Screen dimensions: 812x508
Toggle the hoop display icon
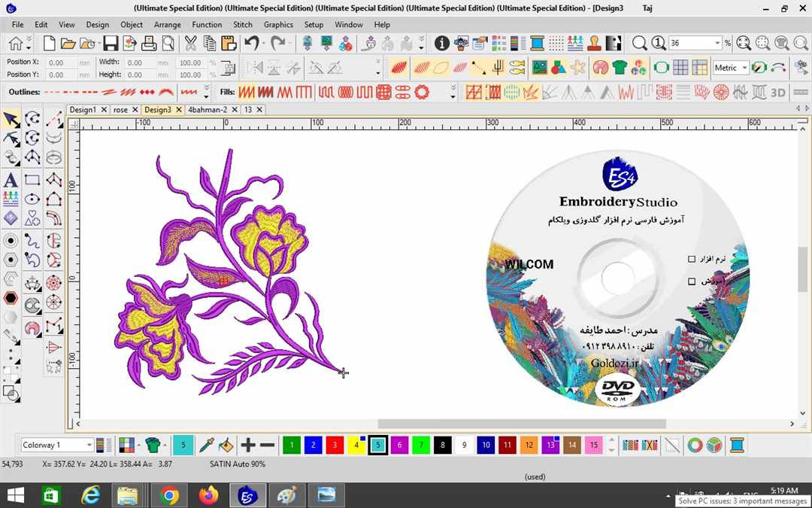tap(662, 68)
